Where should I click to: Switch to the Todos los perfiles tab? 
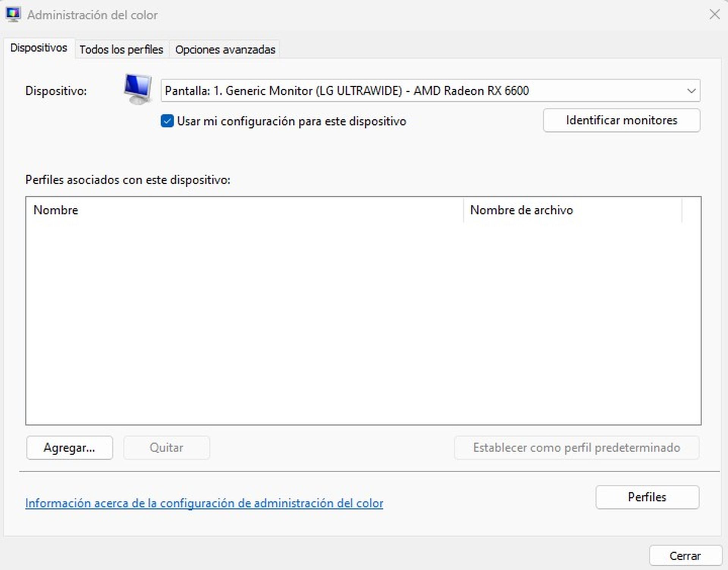coord(121,49)
